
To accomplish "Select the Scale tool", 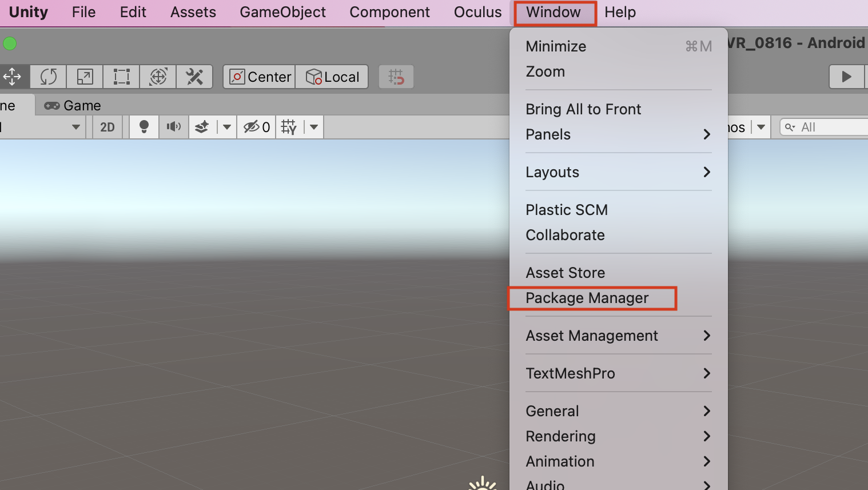I will 85,77.
